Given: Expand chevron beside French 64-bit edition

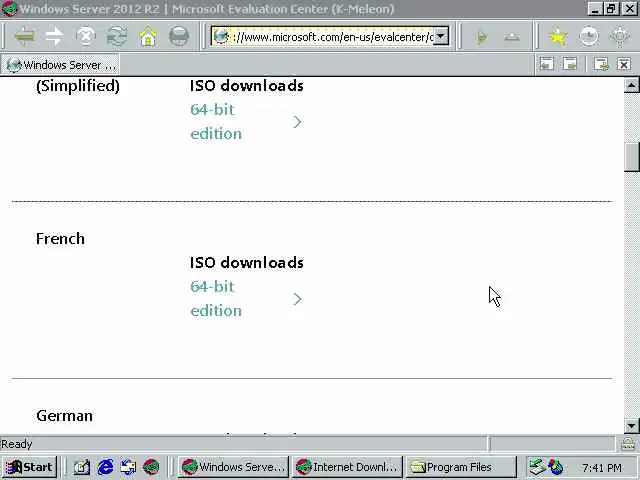Looking at the screenshot, I should point(297,299).
